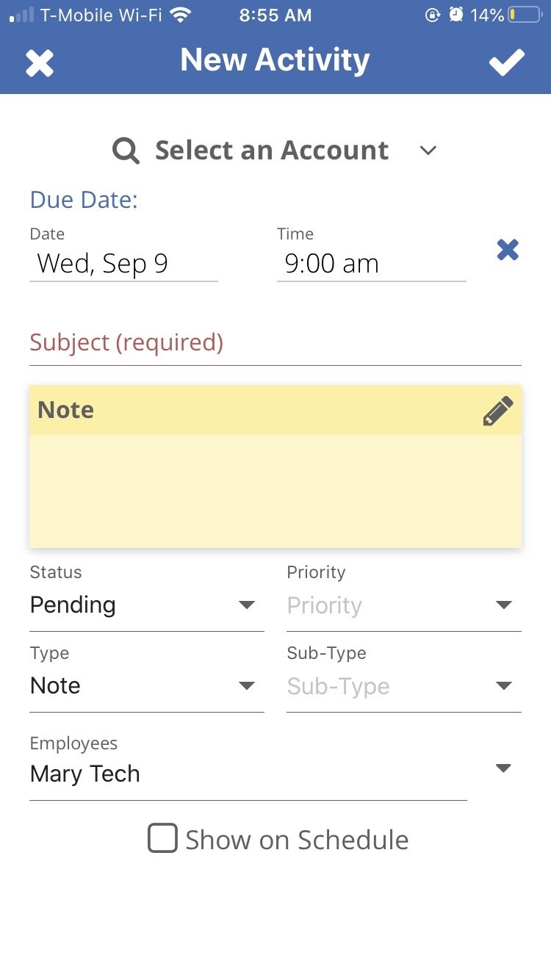The width and height of the screenshot is (551, 980).
Task: Tap the Subject required input field
Action: point(275,343)
